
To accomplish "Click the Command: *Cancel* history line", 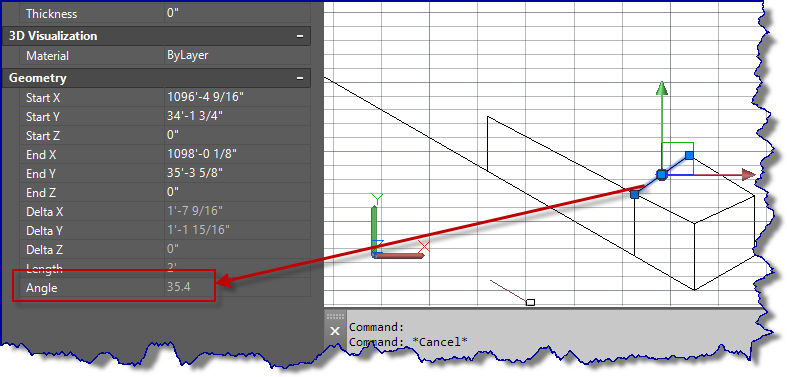I will (x=409, y=342).
